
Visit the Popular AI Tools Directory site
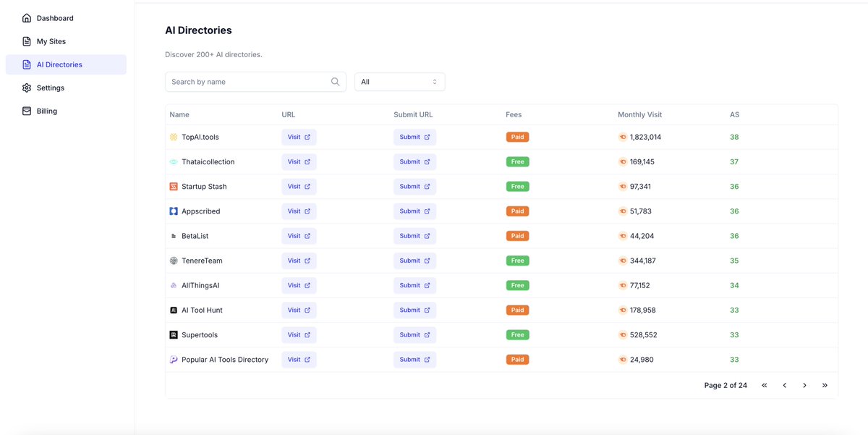pos(299,360)
